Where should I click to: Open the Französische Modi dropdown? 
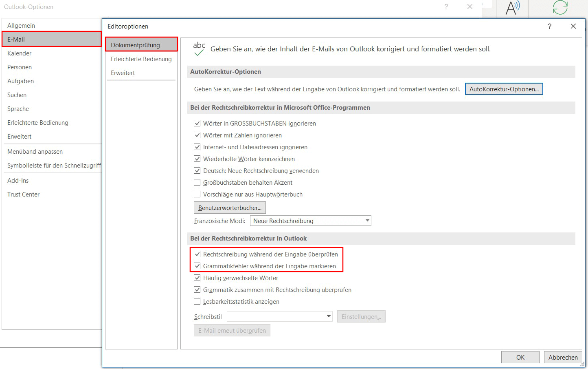310,221
